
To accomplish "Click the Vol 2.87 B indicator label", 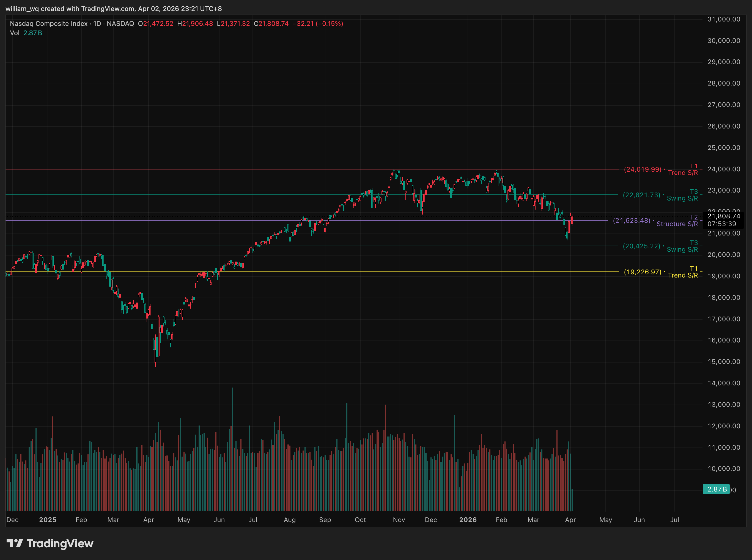I will point(26,33).
